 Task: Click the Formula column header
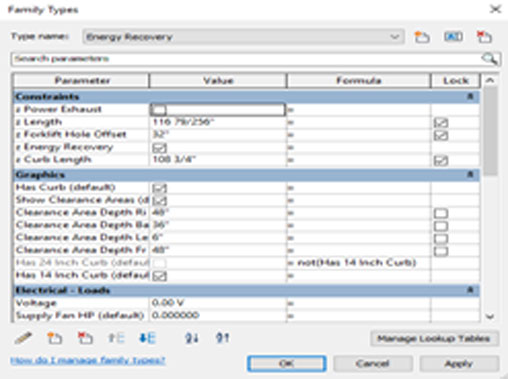tap(358, 81)
